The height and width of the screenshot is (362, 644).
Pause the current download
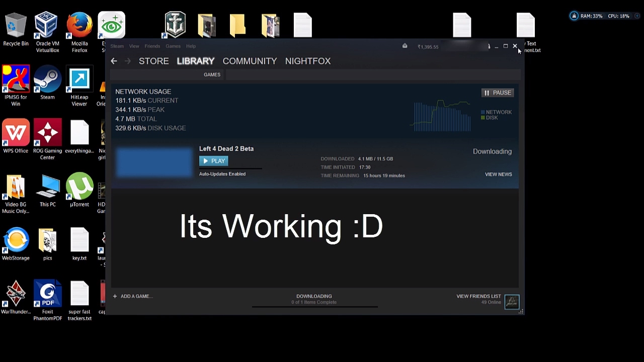(498, 93)
